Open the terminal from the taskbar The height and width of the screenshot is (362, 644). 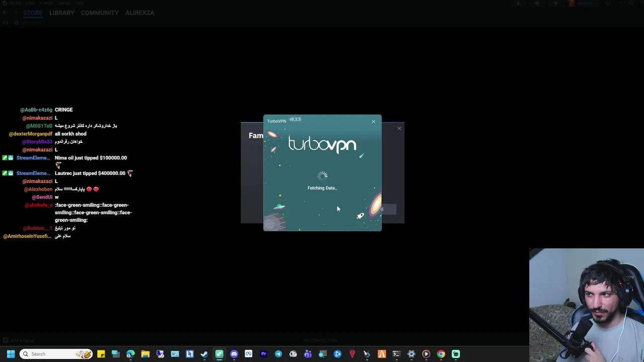pyautogui.click(x=396, y=354)
